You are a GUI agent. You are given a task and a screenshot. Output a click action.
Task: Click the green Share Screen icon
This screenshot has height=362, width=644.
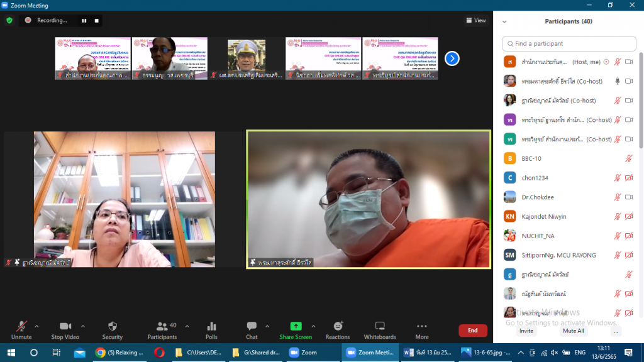pos(296,326)
